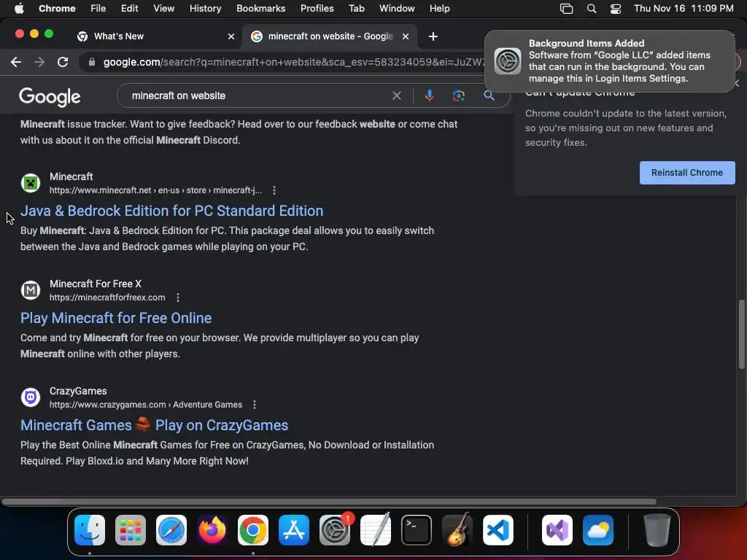This screenshot has width=747, height=560.
Task: Click the date and time in menu bar
Action: 684,9
